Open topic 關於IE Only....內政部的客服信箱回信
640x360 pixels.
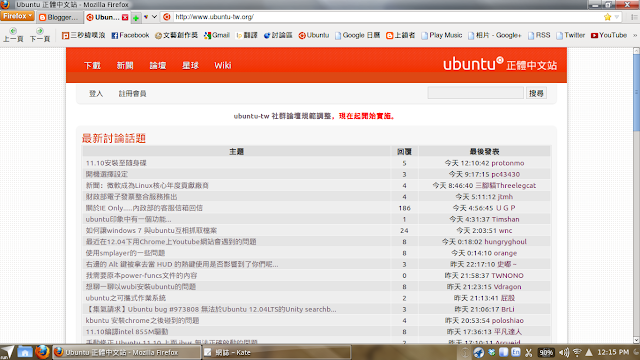(x=144, y=208)
